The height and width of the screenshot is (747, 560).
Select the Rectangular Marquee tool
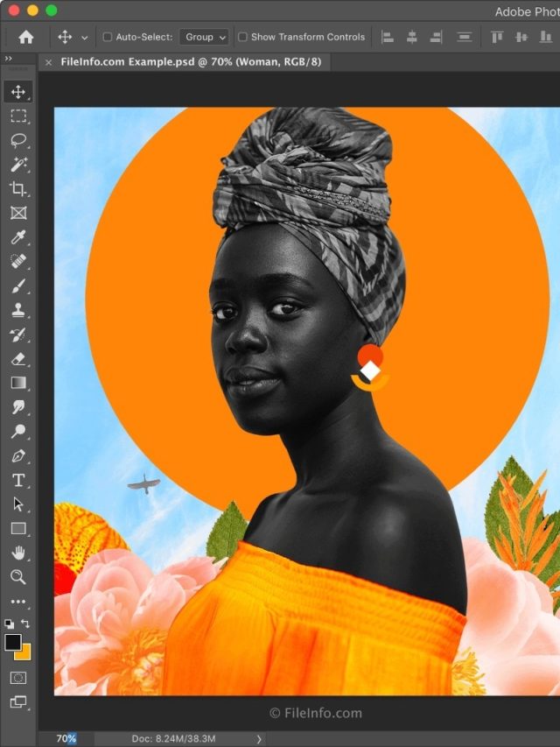pos(18,116)
